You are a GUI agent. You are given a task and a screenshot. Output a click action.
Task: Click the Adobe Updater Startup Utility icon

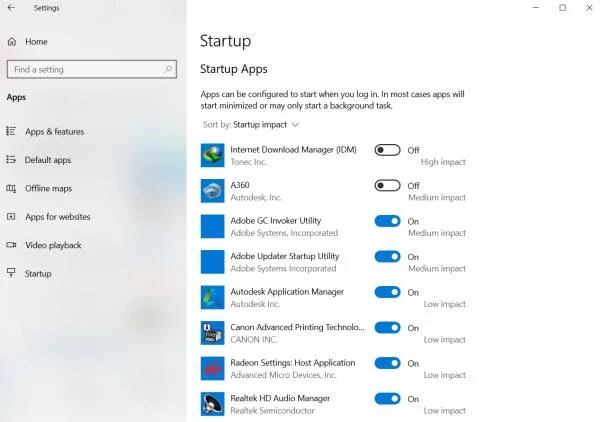[x=212, y=262]
